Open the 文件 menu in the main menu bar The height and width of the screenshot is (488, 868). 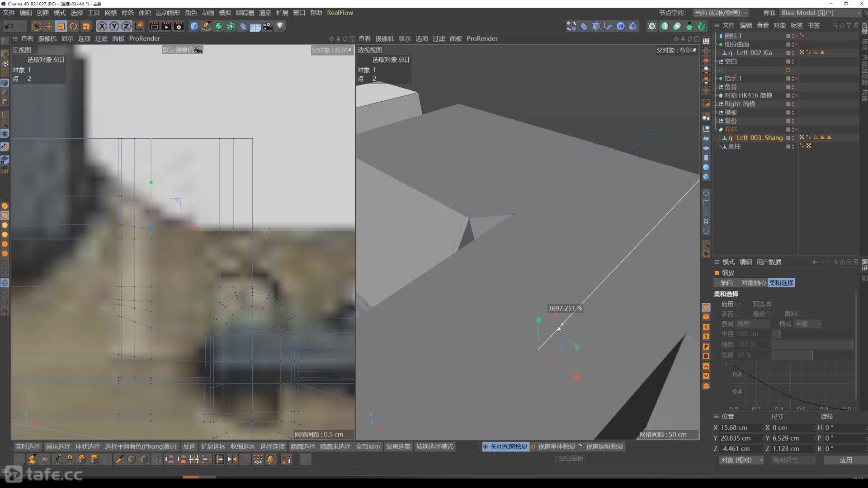point(9,13)
